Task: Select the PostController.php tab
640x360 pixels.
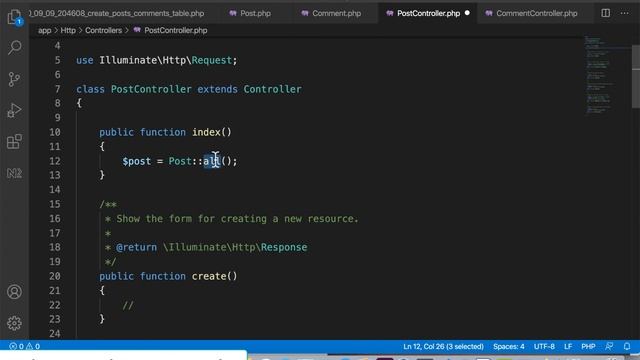Action: pyautogui.click(x=428, y=13)
